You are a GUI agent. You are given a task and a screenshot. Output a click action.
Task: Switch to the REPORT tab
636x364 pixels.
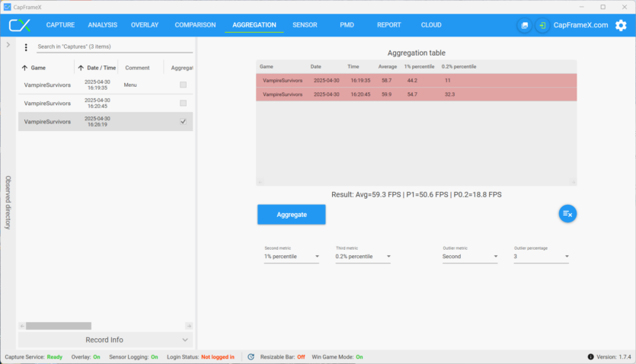coord(389,25)
